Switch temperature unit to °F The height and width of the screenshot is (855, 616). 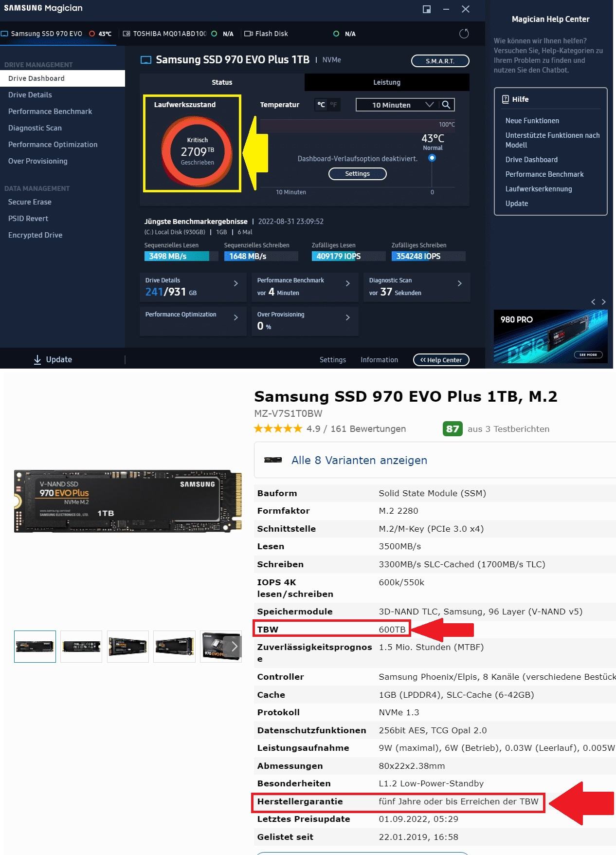pos(333,105)
